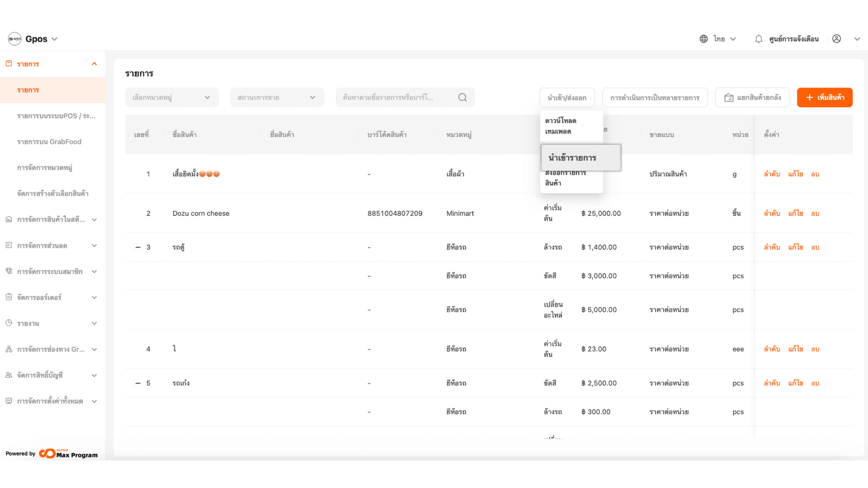Click the จัดการออร์เดอร์ clipboard icon

pyautogui.click(x=9, y=297)
